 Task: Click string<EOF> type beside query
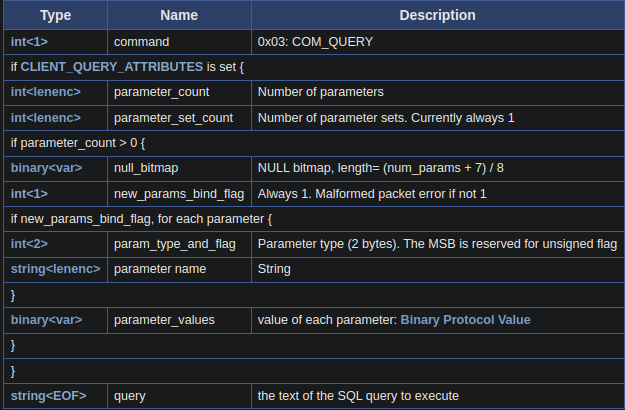pos(48,396)
